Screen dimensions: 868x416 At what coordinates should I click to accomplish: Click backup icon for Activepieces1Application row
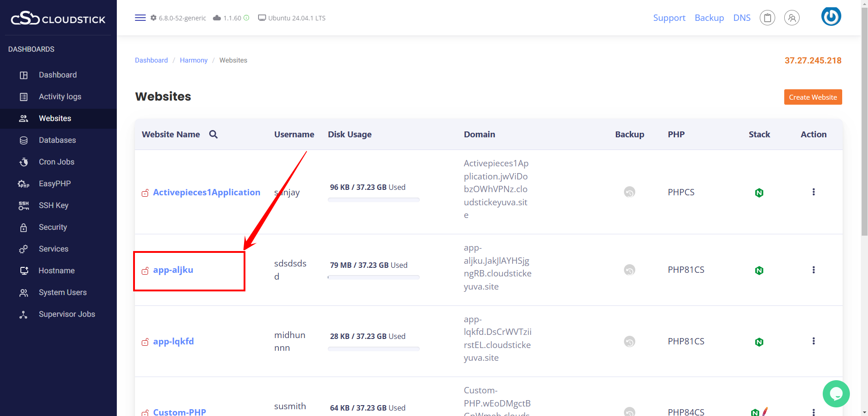point(629,192)
